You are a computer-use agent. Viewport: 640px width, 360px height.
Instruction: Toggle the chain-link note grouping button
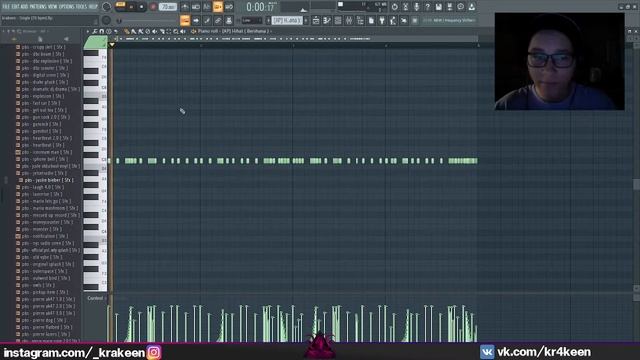tap(217, 20)
